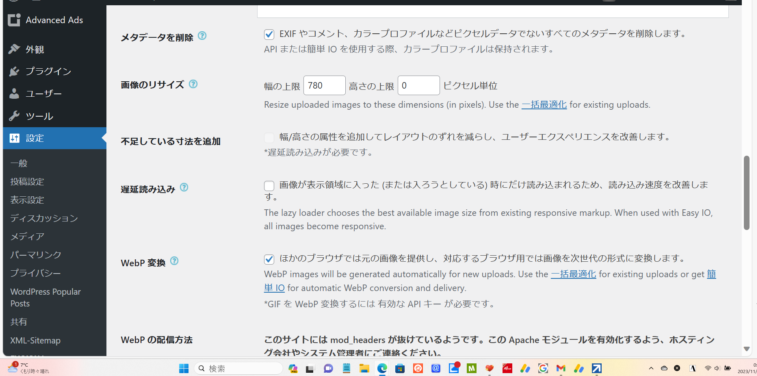Open the 共有 submenu item

tap(19, 321)
